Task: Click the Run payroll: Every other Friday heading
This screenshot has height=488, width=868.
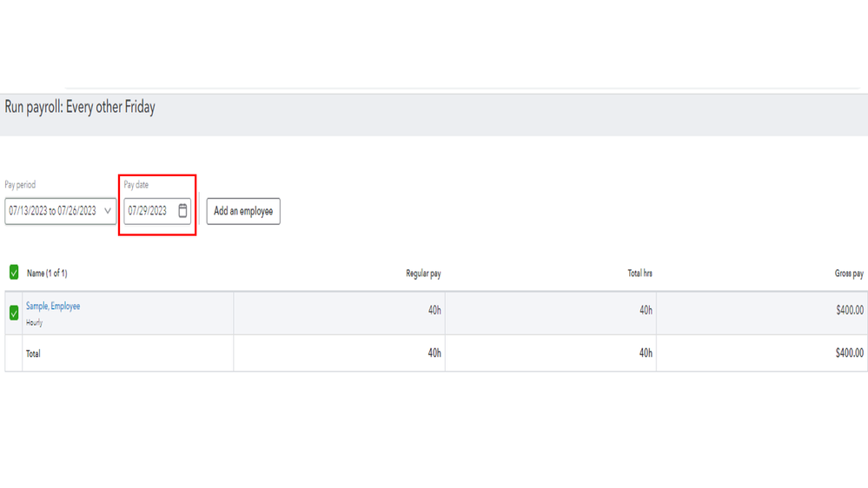Action: point(80,108)
